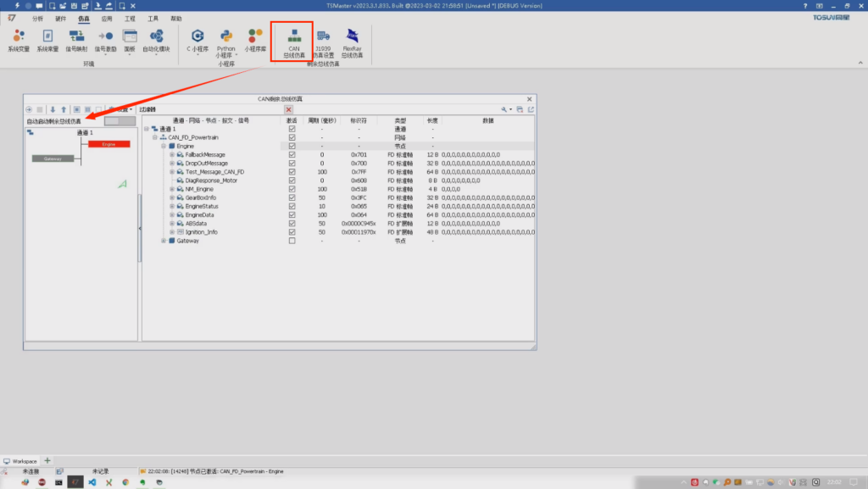Open the 小程序库 tool
Image resolution: width=868 pixels, height=489 pixels.
point(253,38)
